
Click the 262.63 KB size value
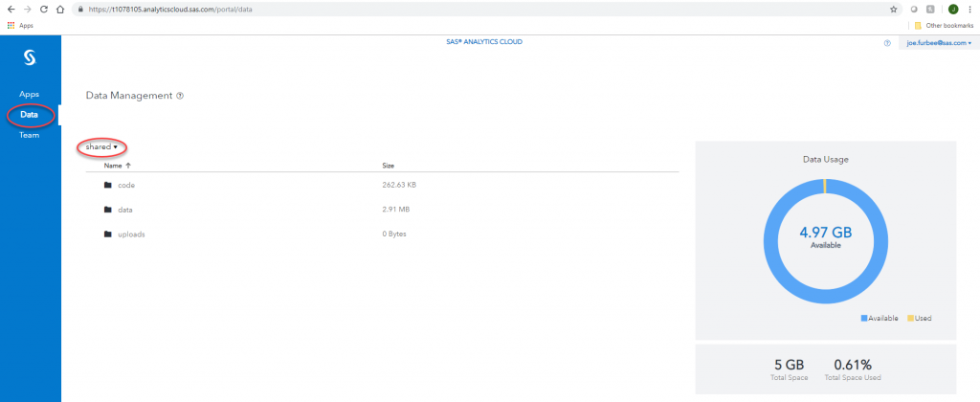click(399, 185)
